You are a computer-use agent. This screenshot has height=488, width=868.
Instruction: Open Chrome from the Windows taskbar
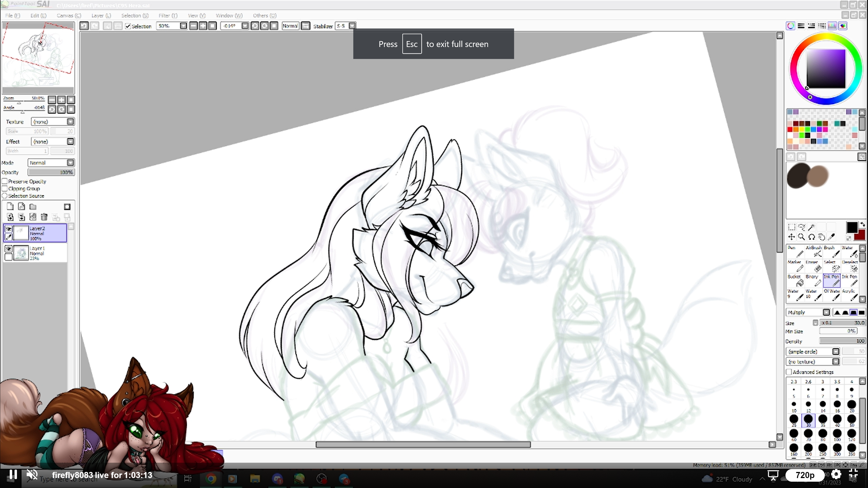pyautogui.click(x=211, y=479)
